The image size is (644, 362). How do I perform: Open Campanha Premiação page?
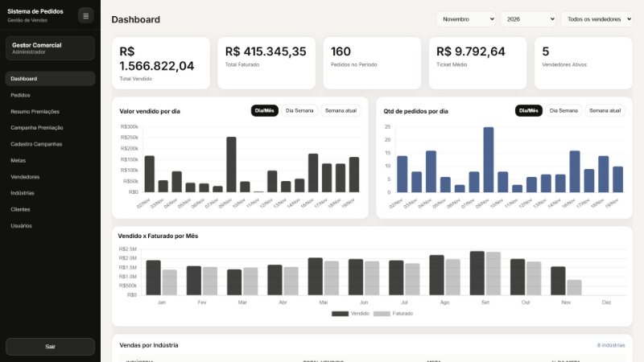50,128
